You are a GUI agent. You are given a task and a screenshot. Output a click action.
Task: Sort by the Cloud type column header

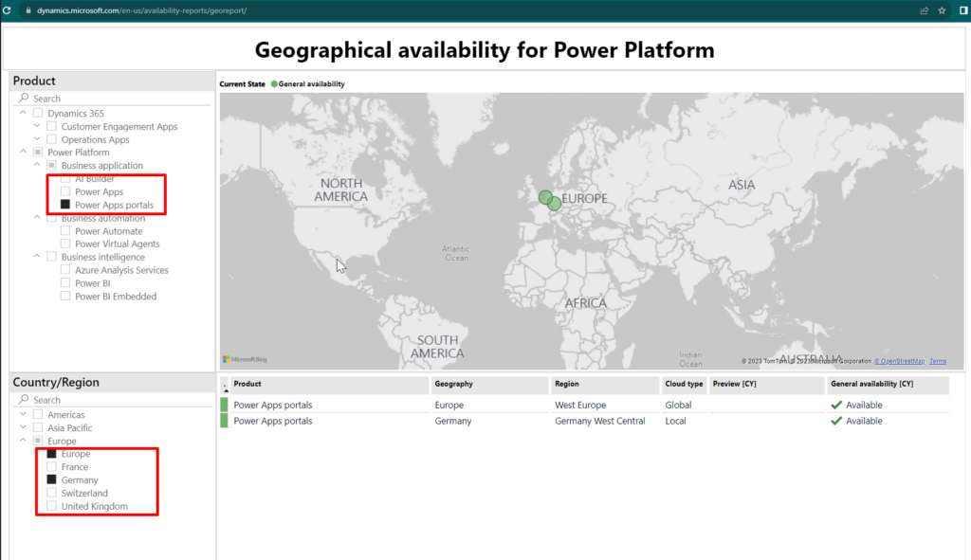684,384
